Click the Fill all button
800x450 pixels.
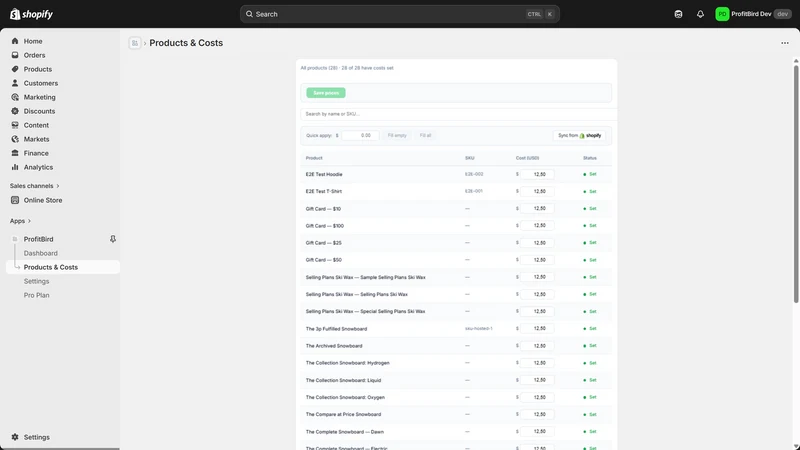point(426,135)
